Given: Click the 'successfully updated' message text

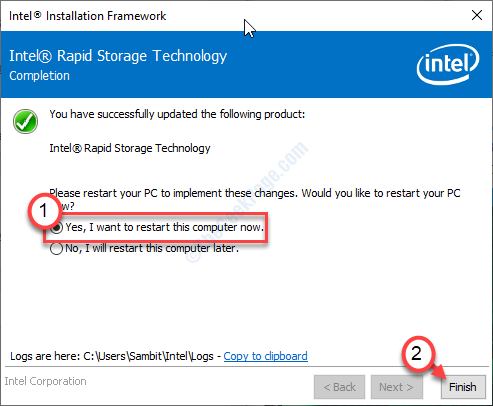Looking at the screenshot, I should (177, 114).
